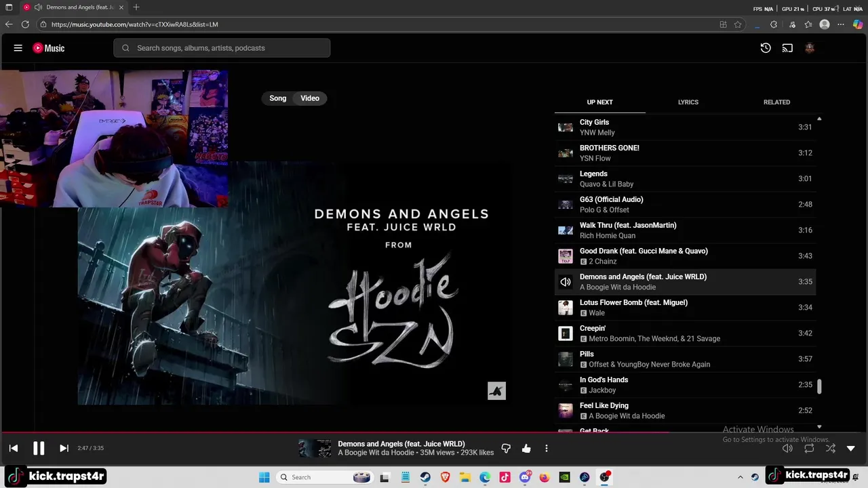The image size is (868, 488).
Task: Add page to favorites star
Action: tap(738, 24)
